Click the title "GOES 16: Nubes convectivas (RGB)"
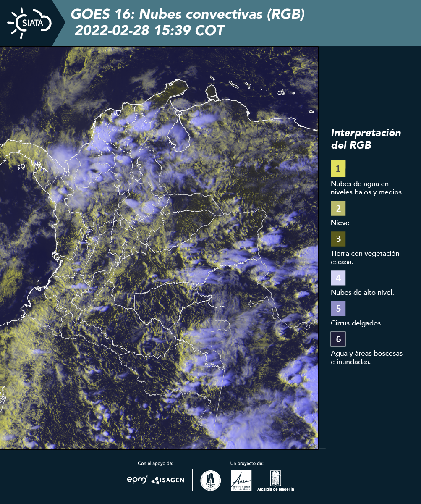421x504 pixels. click(x=188, y=15)
